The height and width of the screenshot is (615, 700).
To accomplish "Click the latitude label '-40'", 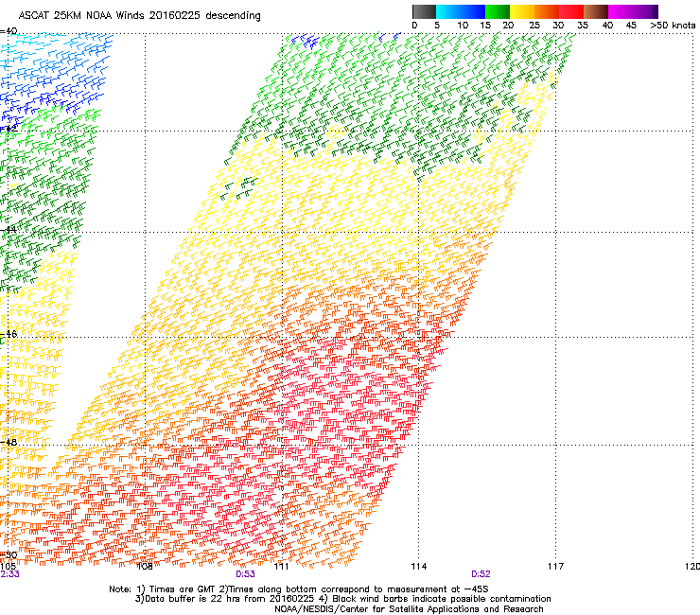I will (9, 31).
